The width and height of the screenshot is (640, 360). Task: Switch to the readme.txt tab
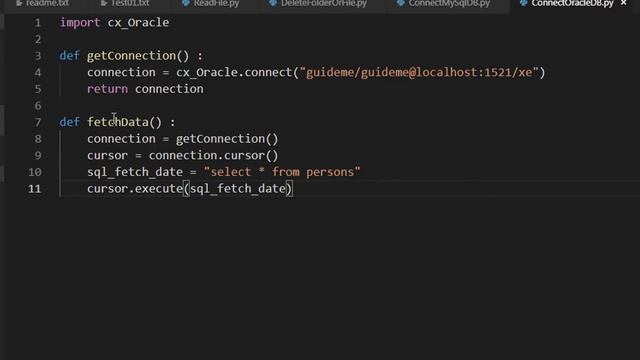point(42,3)
